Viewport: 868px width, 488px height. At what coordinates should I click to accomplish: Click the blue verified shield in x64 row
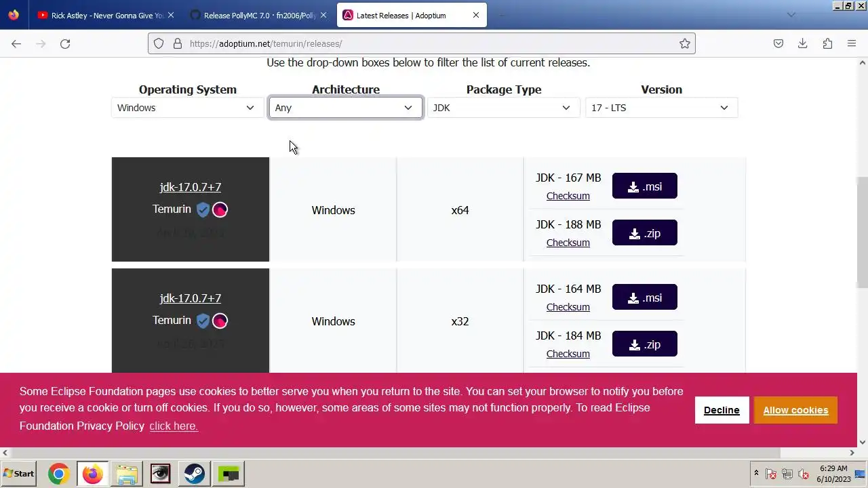203,209
